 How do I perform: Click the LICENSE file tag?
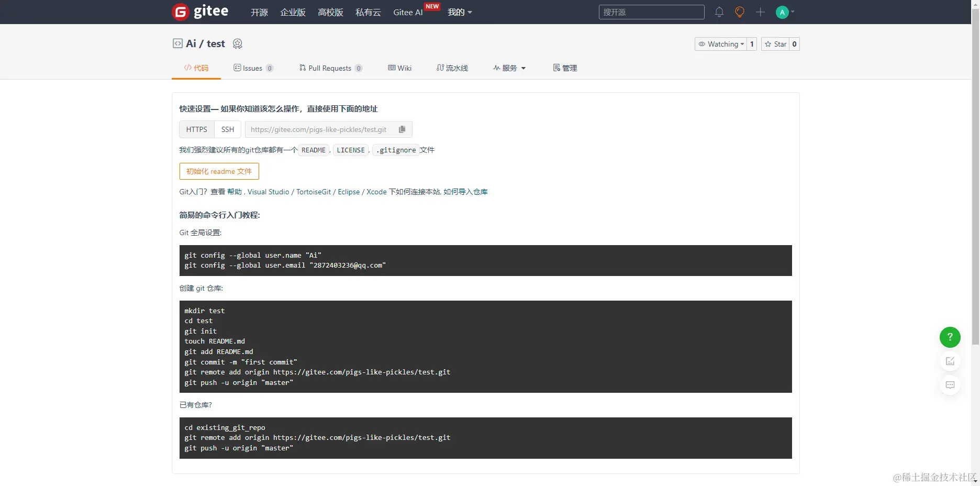tap(351, 150)
